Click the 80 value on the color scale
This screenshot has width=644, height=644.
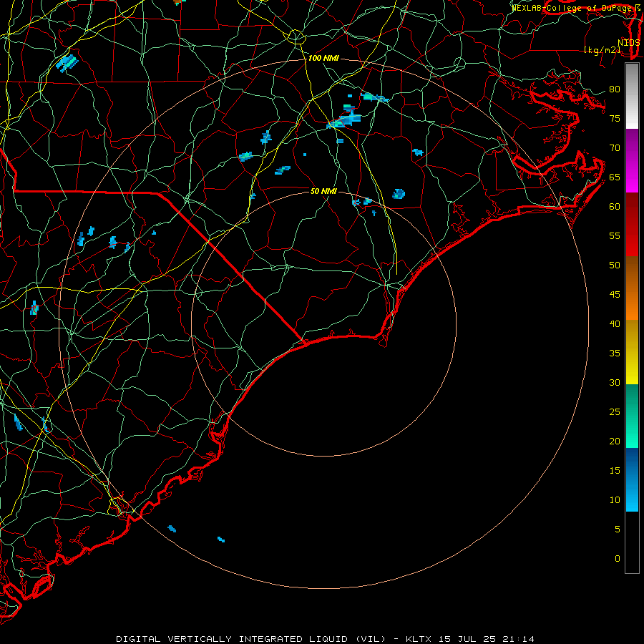pyautogui.click(x=615, y=89)
